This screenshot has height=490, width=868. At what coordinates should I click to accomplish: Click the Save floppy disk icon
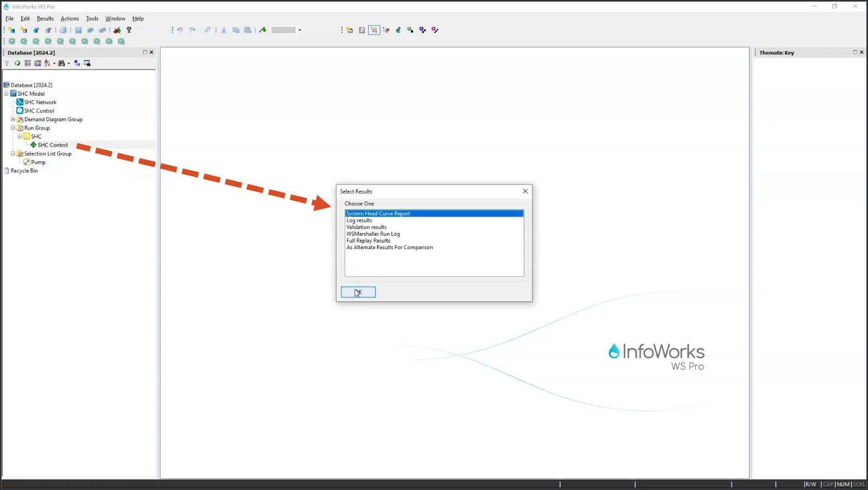coord(78,30)
